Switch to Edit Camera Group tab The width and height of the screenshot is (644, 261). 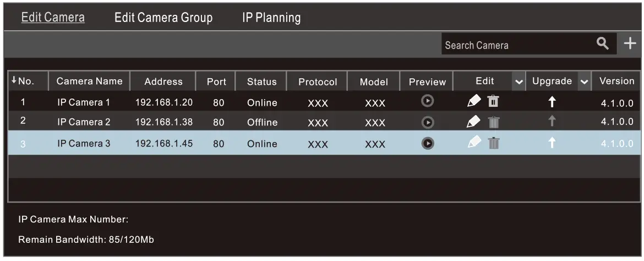(163, 18)
